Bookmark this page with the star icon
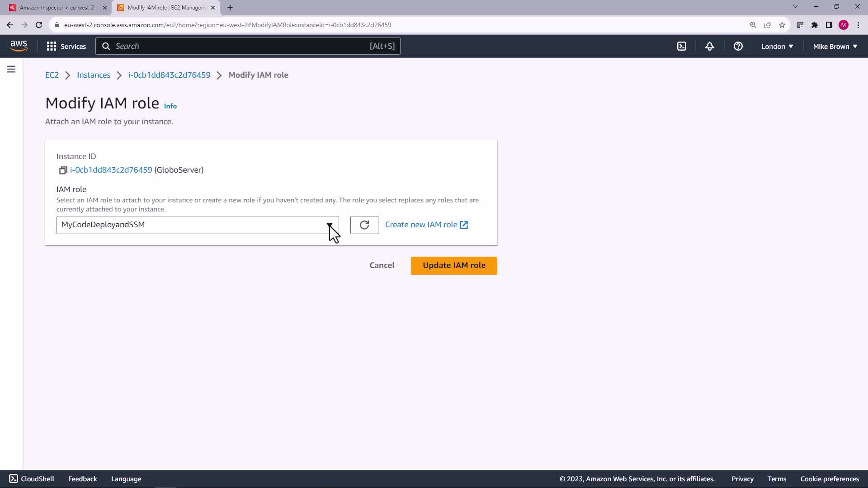Viewport: 868px width, 488px height. [x=782, y=25]
